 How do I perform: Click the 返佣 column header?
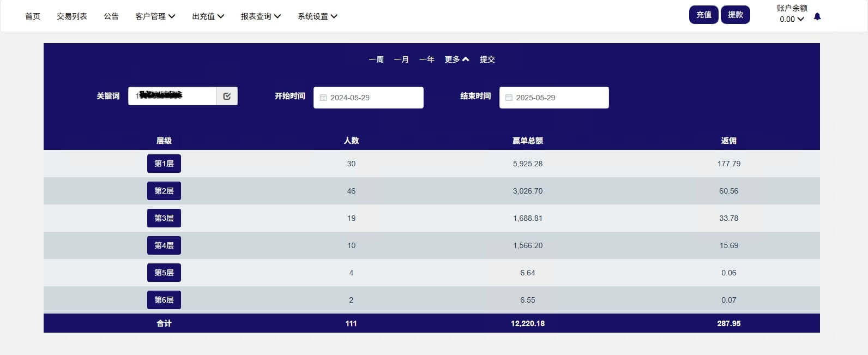(729, 141)
